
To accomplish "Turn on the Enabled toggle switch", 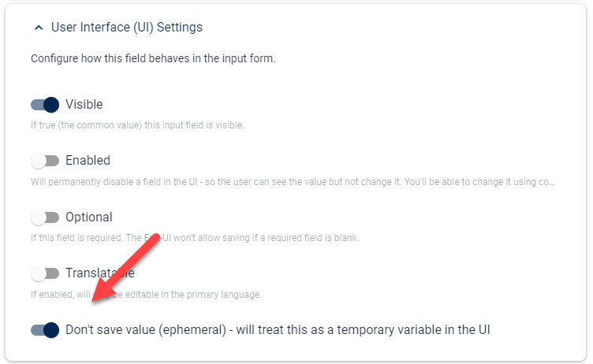I will (x=45, y=161).
